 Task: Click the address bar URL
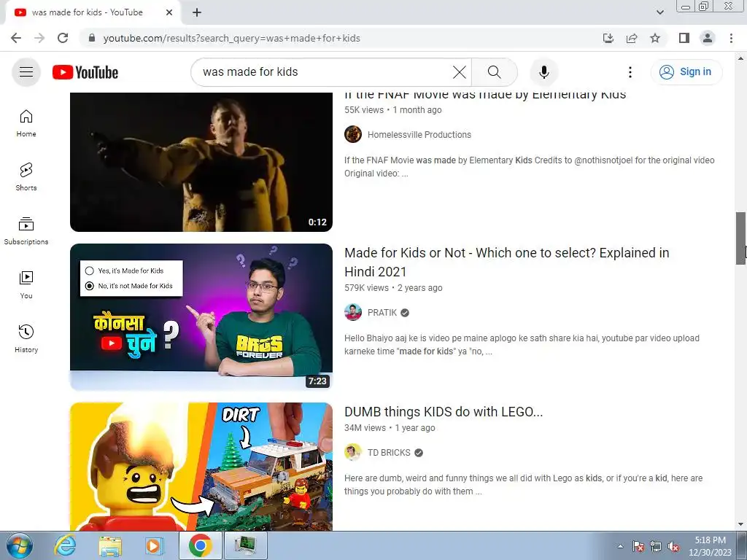pyautogui.click(x=231, y=38)
